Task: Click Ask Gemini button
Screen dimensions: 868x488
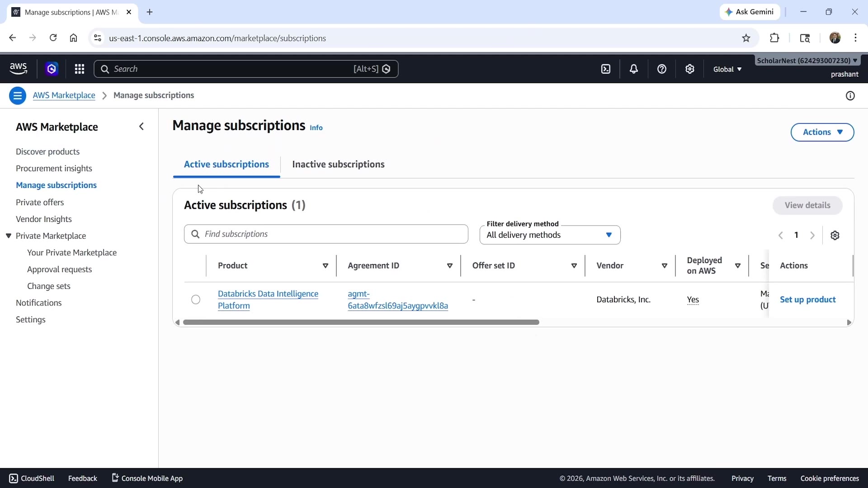Action: (x=750, y=12)
